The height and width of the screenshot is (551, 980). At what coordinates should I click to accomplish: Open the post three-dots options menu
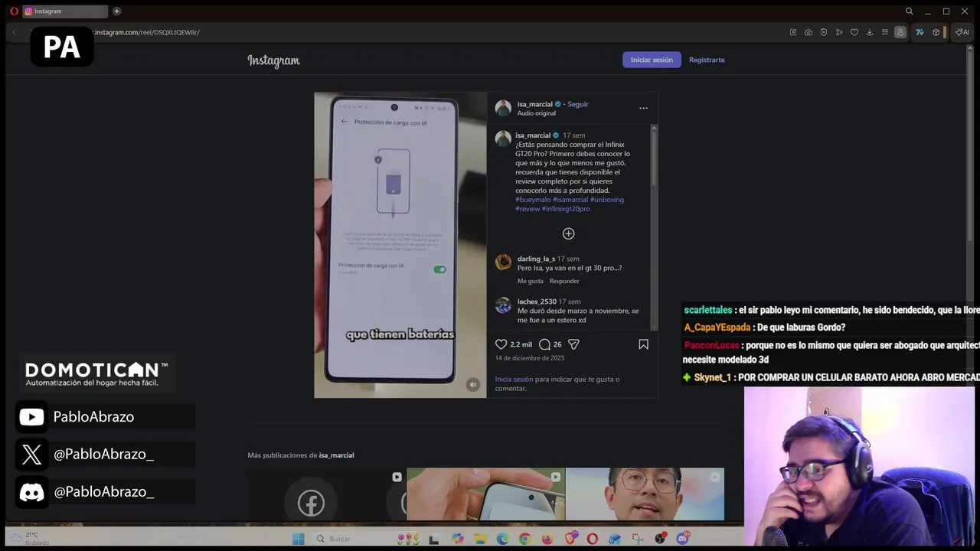(x=643, y=108)
